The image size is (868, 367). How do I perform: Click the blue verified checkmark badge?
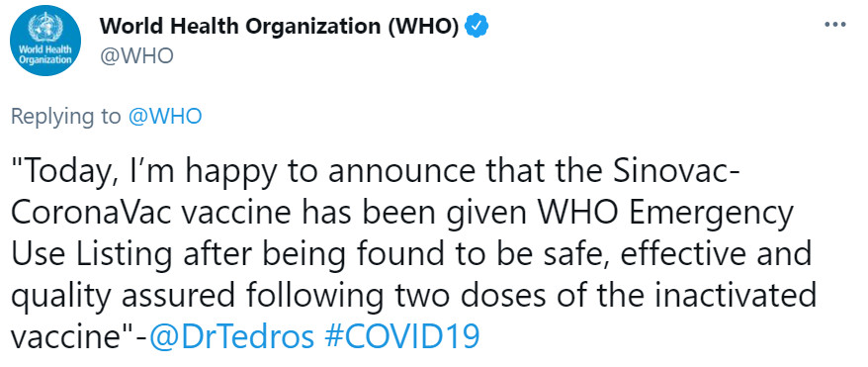(476, 26)
